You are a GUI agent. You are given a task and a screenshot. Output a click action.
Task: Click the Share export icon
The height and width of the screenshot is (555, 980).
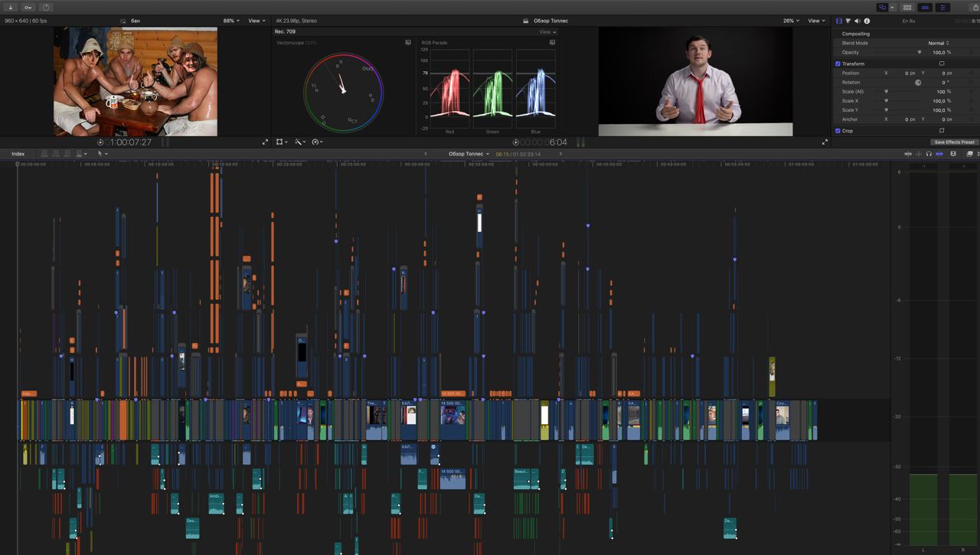pos(975,7)
